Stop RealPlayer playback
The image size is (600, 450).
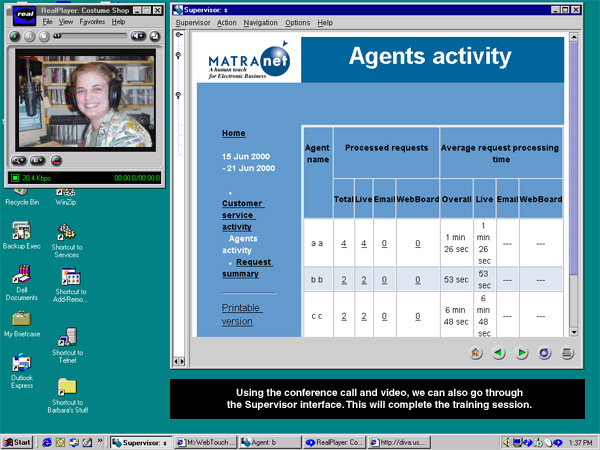(44, 36)
